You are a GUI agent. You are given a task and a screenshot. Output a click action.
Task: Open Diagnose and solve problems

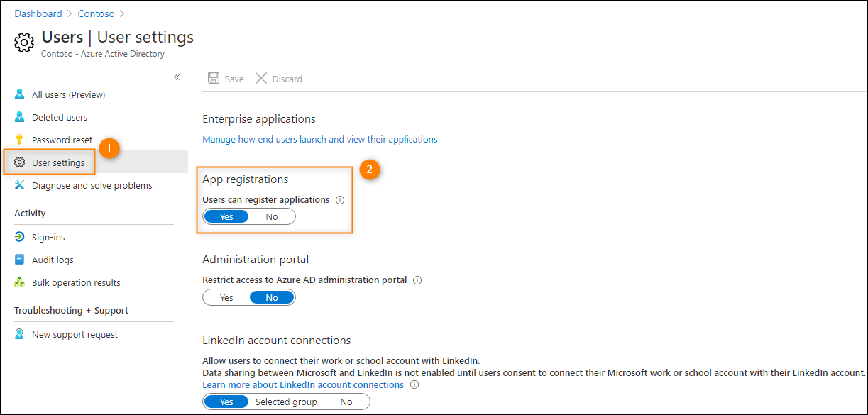click(94, 185)
